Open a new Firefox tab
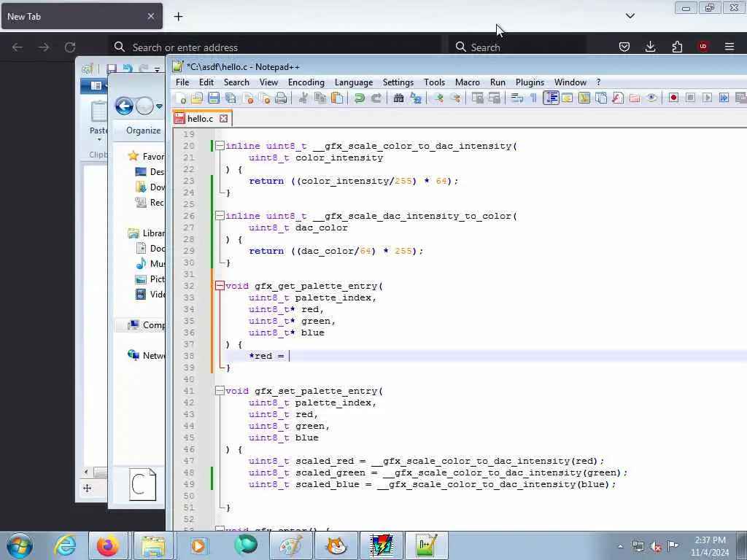 tap(178, 16)
